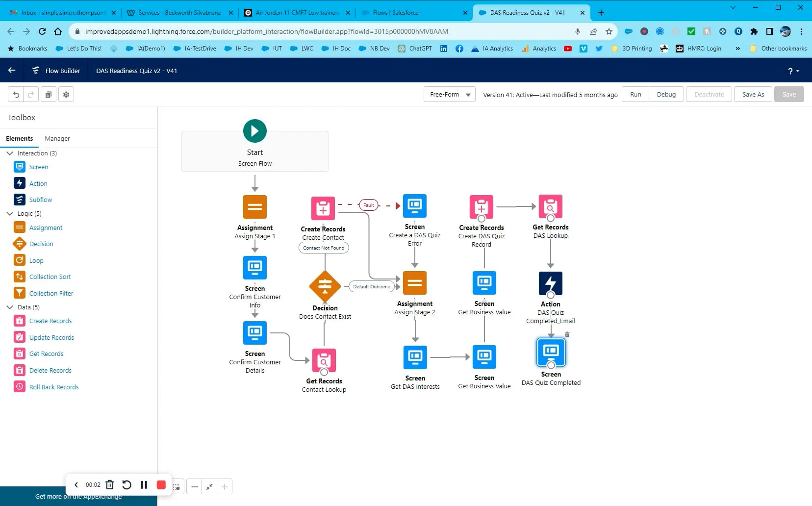Switch to the Elements tab
Screen dimensions: 812x506
(20, 139)
